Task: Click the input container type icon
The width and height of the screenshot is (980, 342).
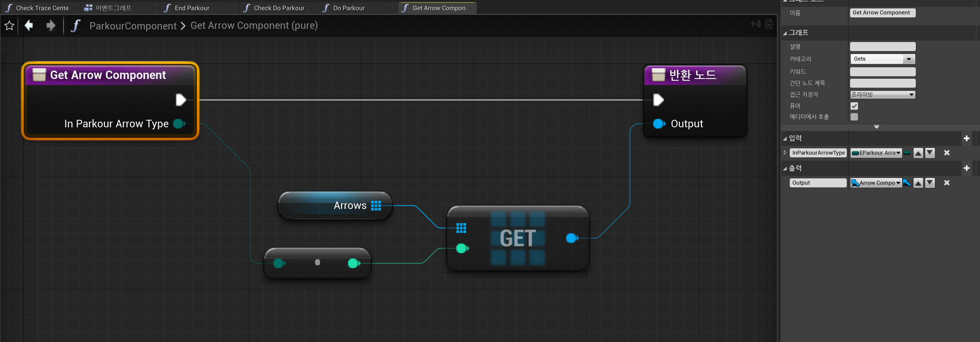Action: tap(907, 153)
